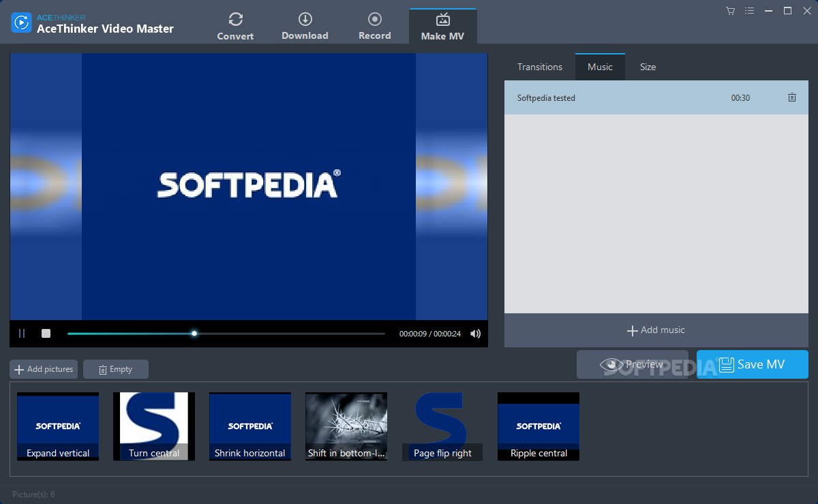Viewport: 818px width, 504px height.
Task: Open the Record section
Action: click(x=374, y=27)
